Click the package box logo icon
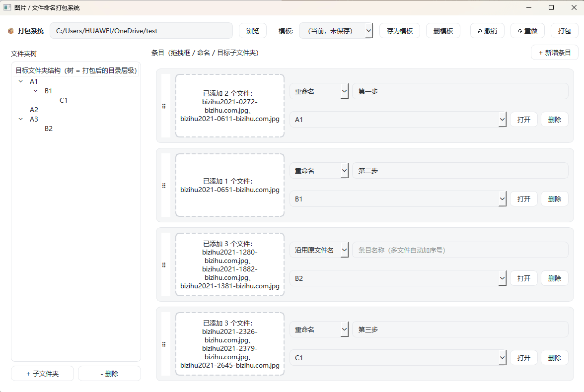584x392 pixels. coord(11,31)
